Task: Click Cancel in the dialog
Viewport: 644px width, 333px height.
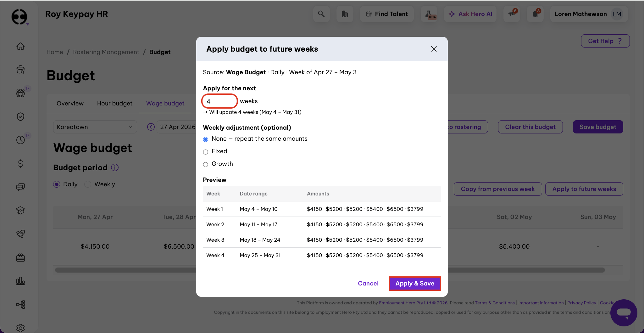Action: coord(368,284)
